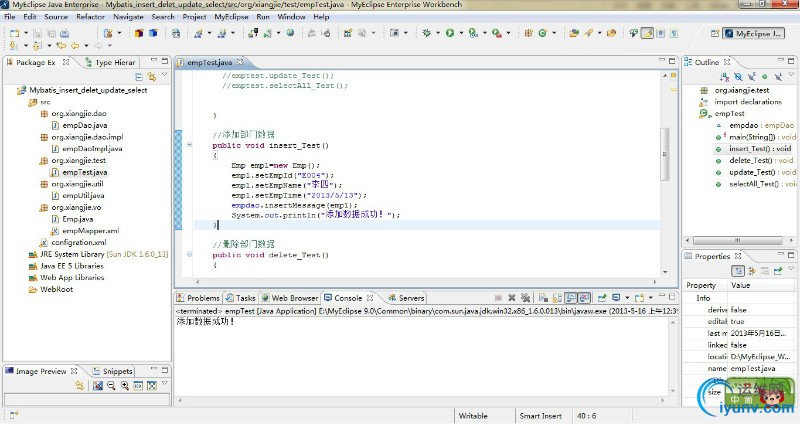Open Package Explorer view menu triangle
This screenshot has height=424, width=800.
164,76
